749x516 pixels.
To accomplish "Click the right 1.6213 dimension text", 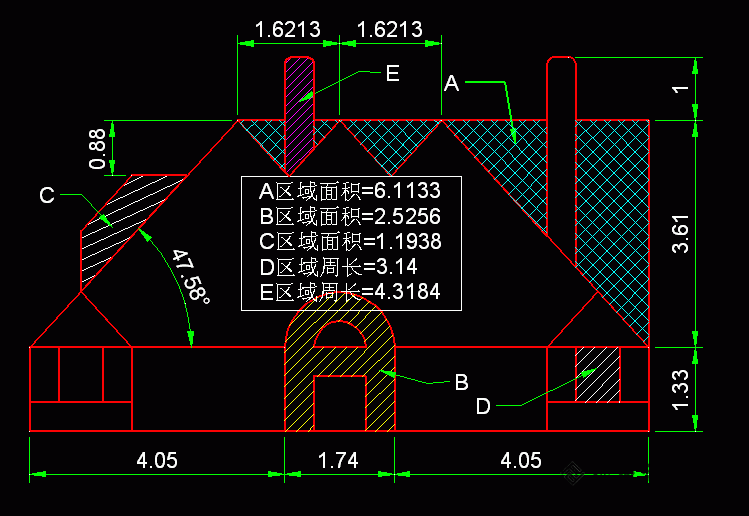I will click(x=390, y=30).
